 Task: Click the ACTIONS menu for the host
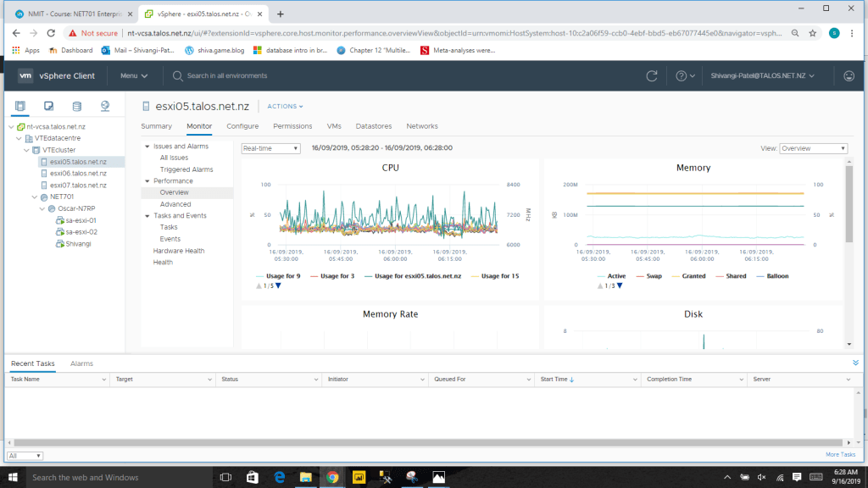click(285, 107)
